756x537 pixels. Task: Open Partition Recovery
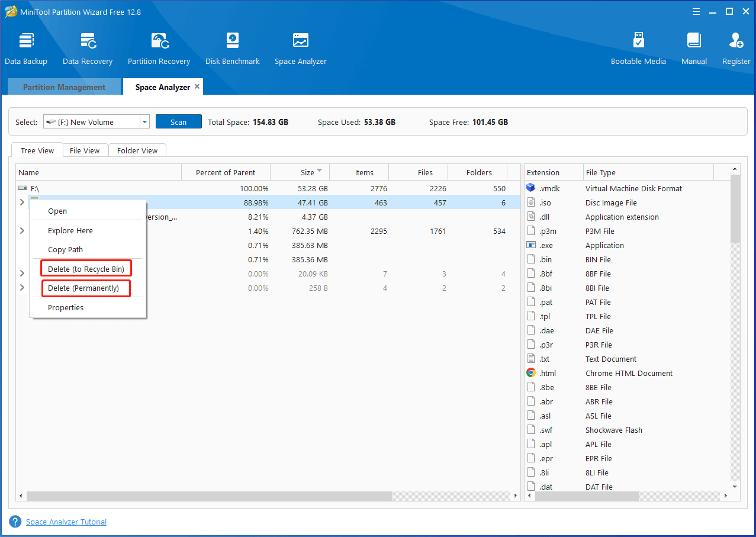159,49
